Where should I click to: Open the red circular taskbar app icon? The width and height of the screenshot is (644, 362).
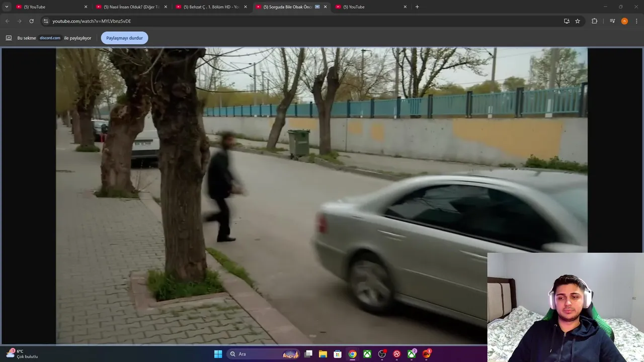pyautogui.click(x=397, y=354)
